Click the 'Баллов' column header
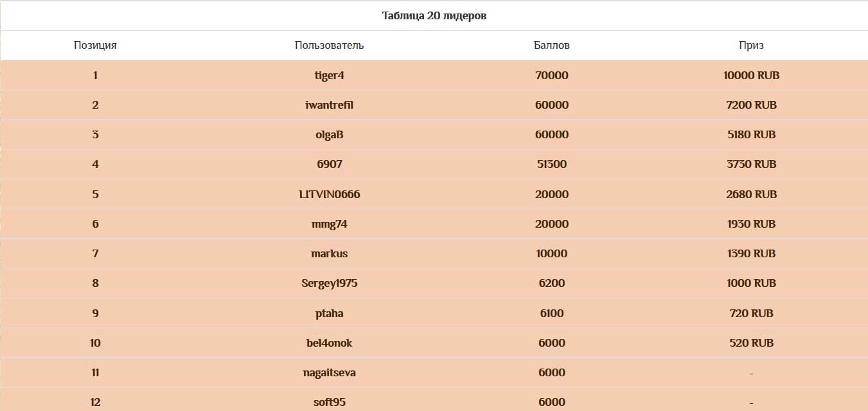The image size is (868, 411). 552,45
